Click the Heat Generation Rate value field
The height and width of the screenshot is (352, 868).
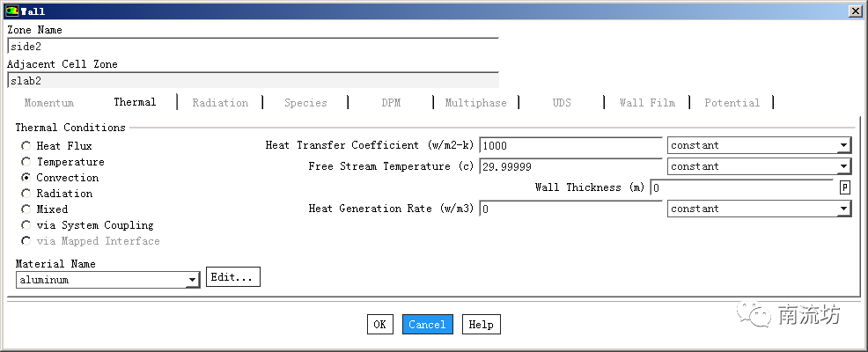click(570, 209)
